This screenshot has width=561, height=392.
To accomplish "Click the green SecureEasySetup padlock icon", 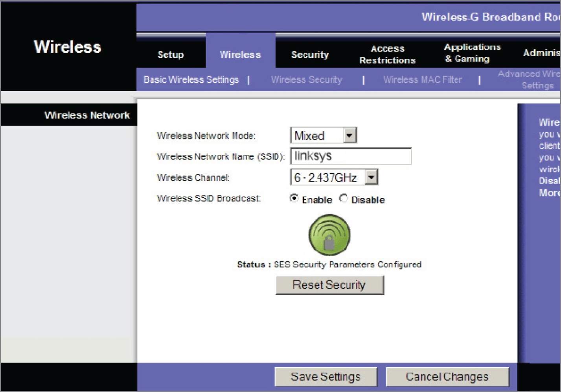I will pos(329,235).
